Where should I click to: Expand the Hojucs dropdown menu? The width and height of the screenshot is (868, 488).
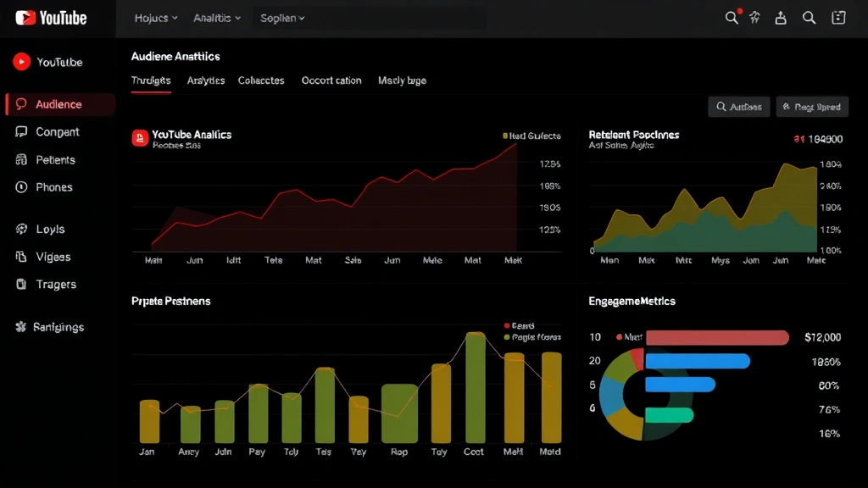click(156, 18)
